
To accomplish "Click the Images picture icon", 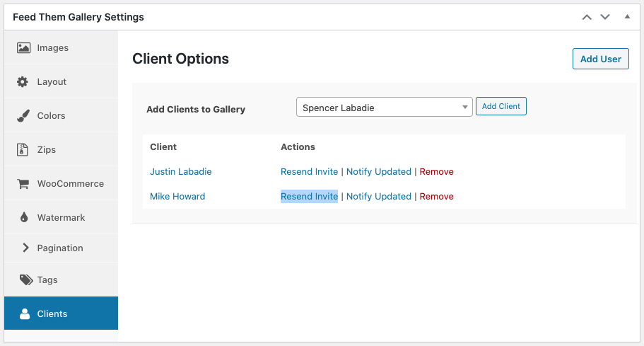I will [23, 47].
